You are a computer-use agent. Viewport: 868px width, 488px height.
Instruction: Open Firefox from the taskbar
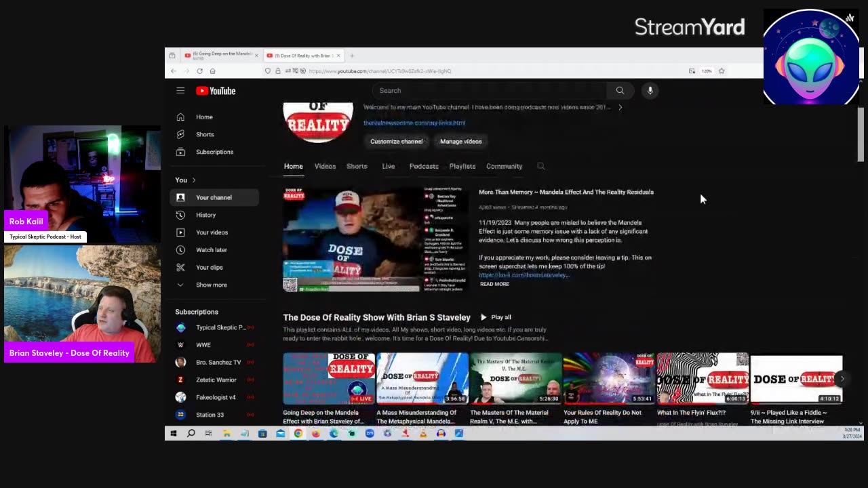pos(315,433)
